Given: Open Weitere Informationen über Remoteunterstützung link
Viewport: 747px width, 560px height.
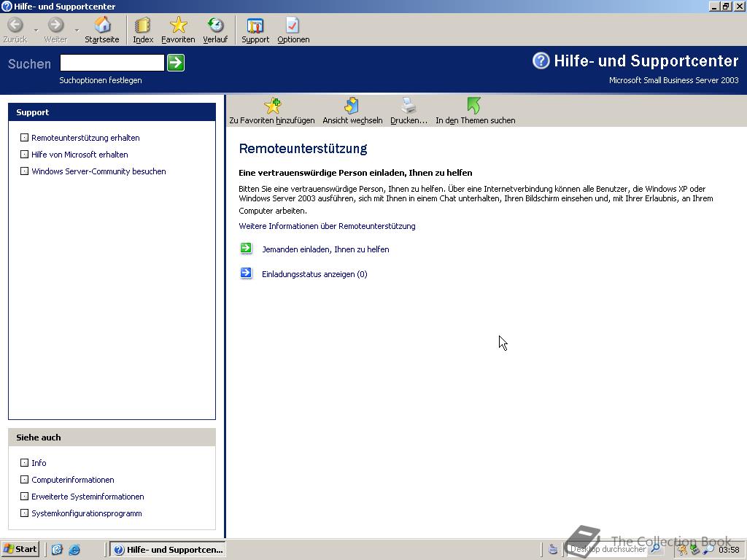Looking at the screenshot, I should pos(327,226).
